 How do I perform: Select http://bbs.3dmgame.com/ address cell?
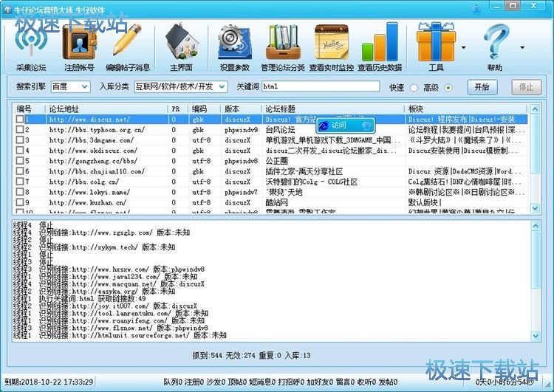coord(92,140)
